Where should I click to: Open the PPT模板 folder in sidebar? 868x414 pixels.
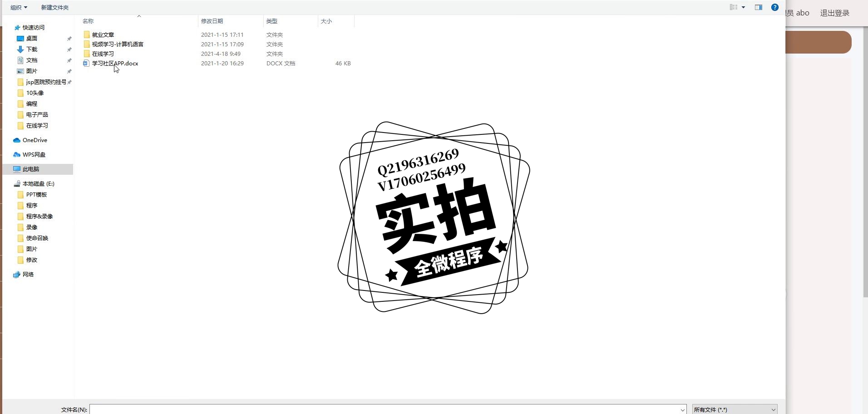pyautogui.click(x=37, y=194)
